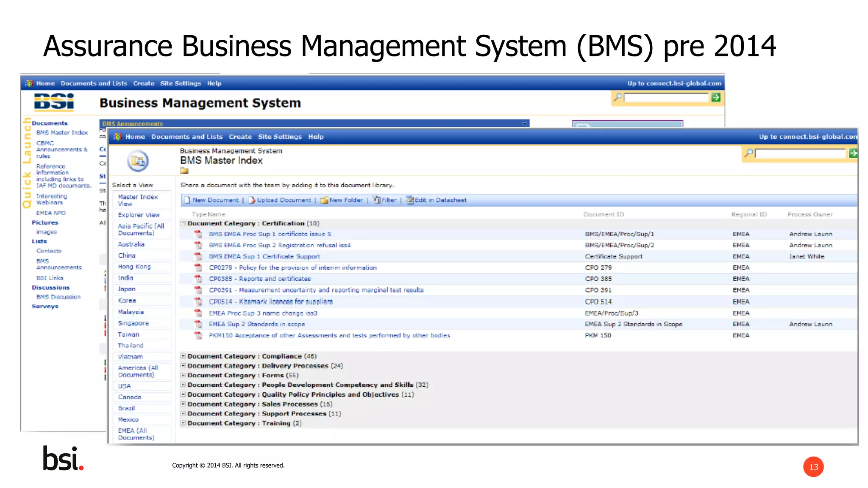Open the Interesting Webinars quick launch link
This screenshot has height=488, width=868.
click(x=51, y=199)
